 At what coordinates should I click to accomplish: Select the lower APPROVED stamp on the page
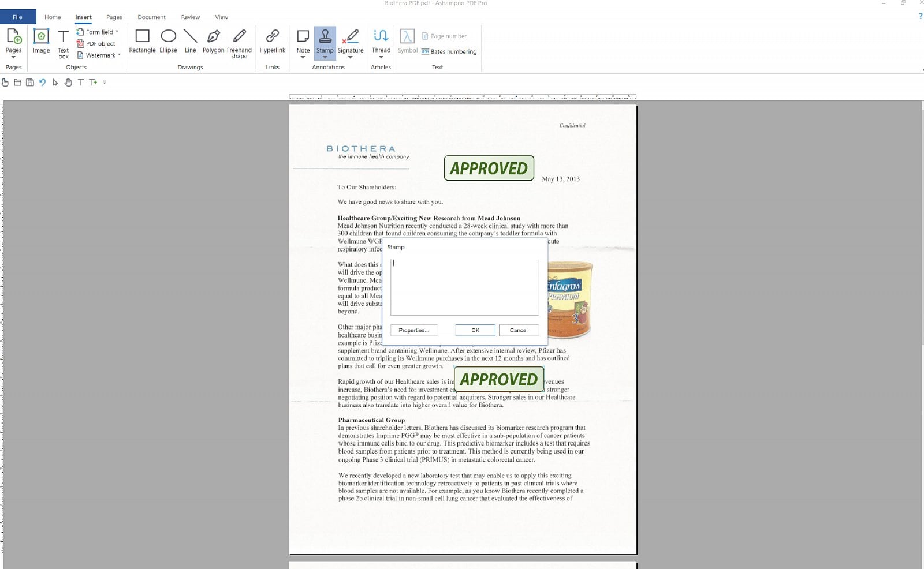point(499,379)
